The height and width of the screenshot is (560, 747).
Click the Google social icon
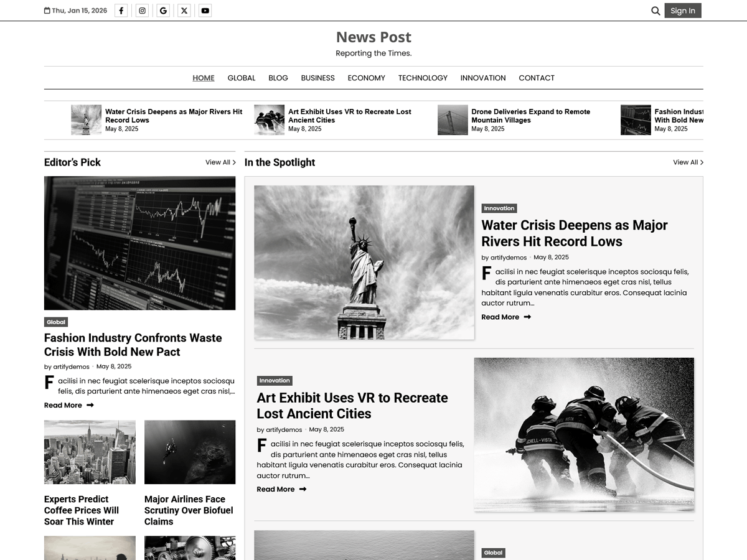point(162,10)
